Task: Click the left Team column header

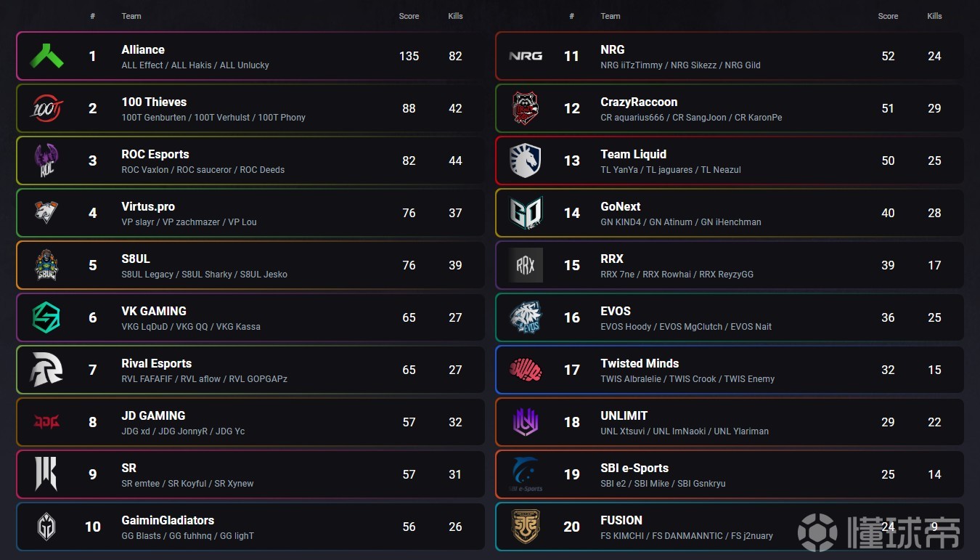Action: 131,16
